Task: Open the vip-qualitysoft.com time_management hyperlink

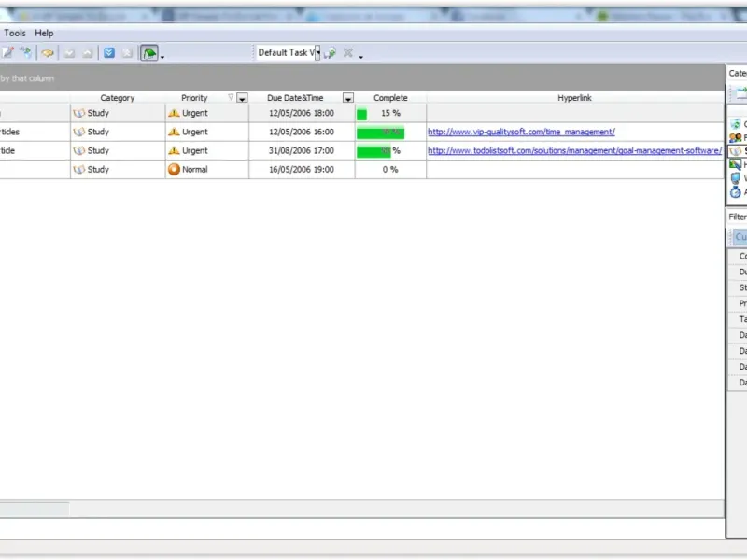Action: (521, 132)
